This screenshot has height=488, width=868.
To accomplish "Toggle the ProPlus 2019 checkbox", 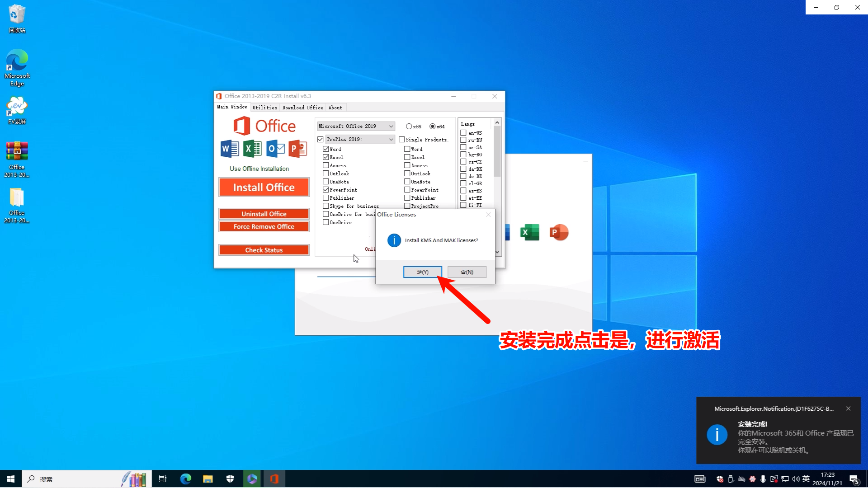I will 321,139.
